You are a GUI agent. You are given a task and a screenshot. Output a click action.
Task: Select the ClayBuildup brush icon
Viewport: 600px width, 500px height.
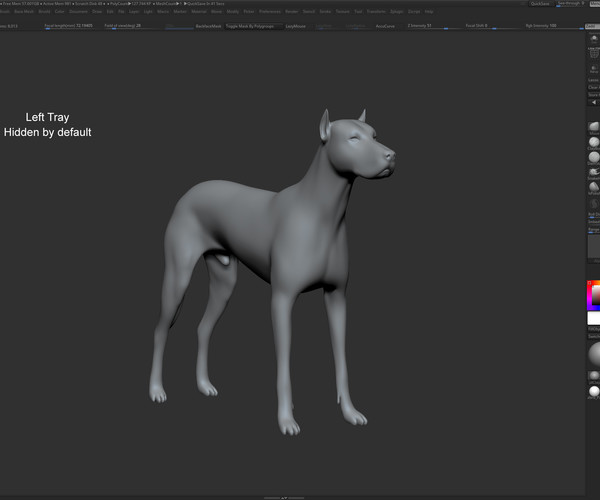[x=594, y=143]
